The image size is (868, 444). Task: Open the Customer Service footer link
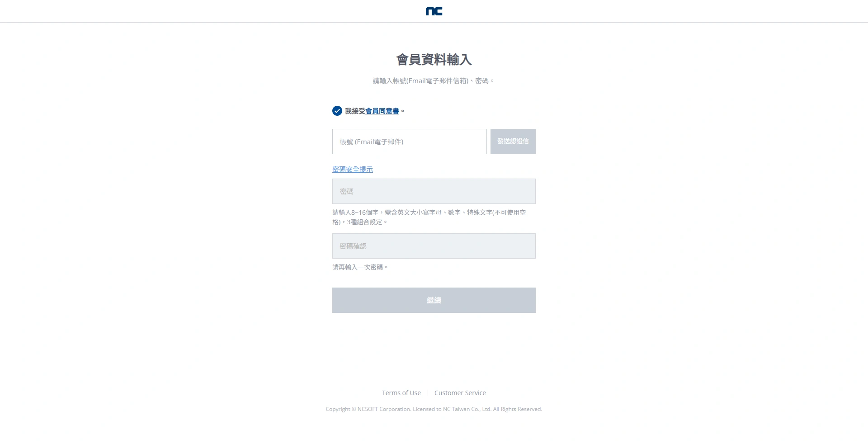click(x=460, y=393)
